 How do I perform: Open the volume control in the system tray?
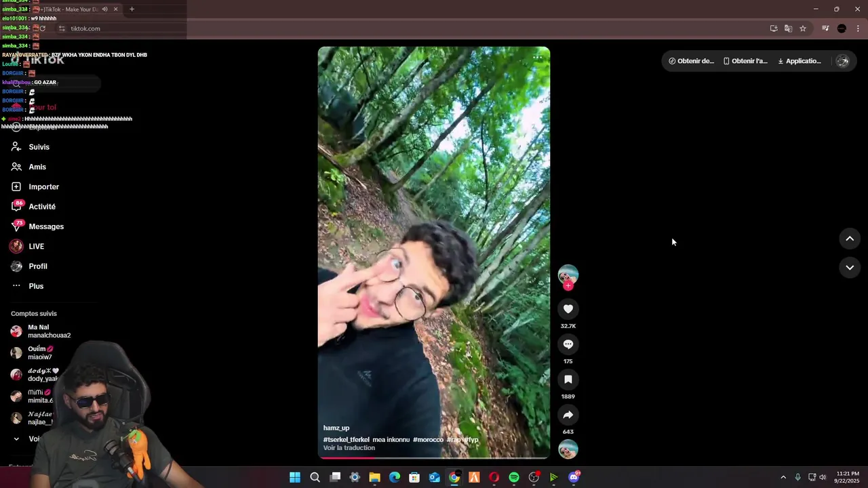point(823,478)
